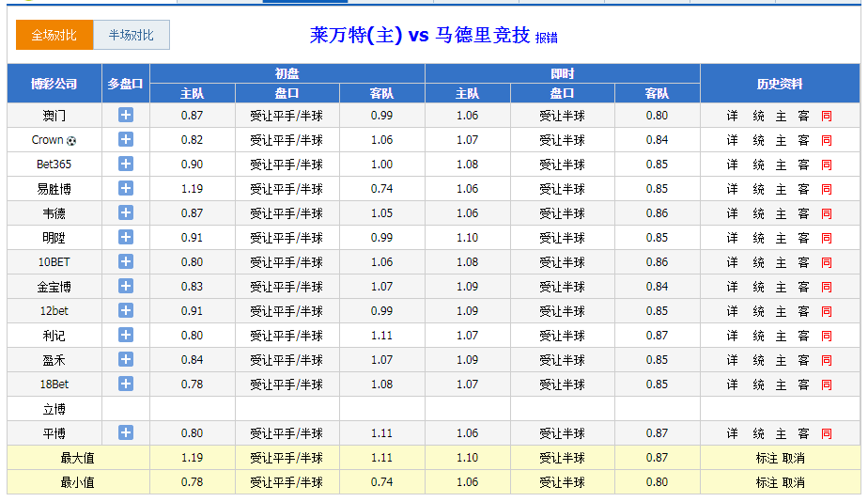Click 澳门 live away odds 0.80
This screenshot has width=868, height=502.
[x=657, y=116]
